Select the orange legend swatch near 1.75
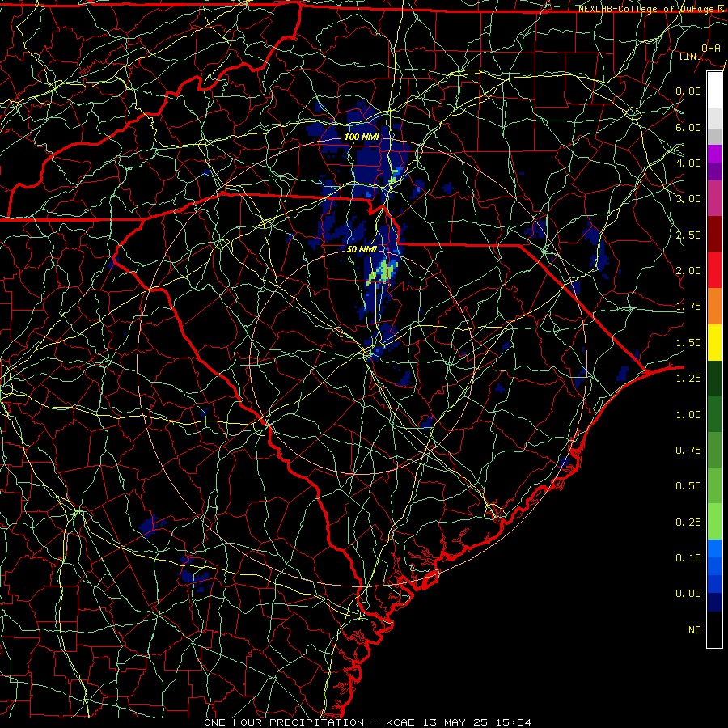The width and height of the screenshot is (728, 728). pyautogui.click(x=714, y=307)
